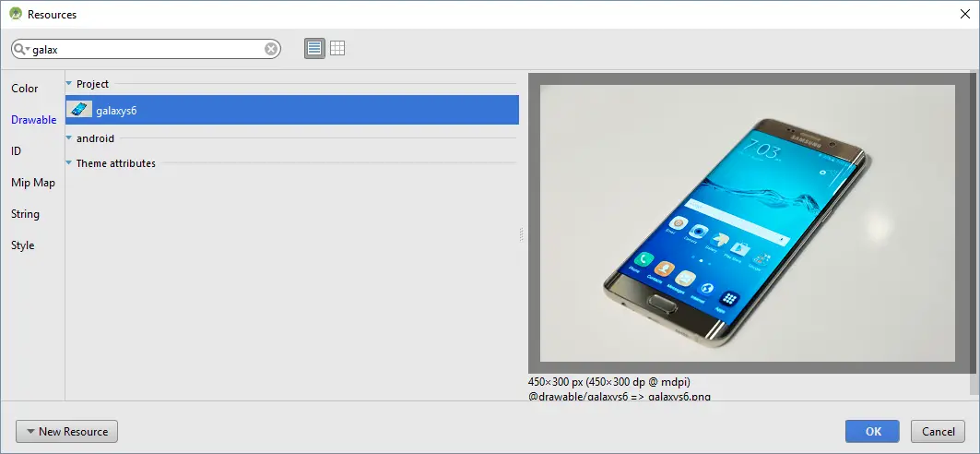Image resolution: width=980 pixels, height=454 pixels.
Task: Select the String resource category
Action: pyautogui.click(x=26, y=214)
